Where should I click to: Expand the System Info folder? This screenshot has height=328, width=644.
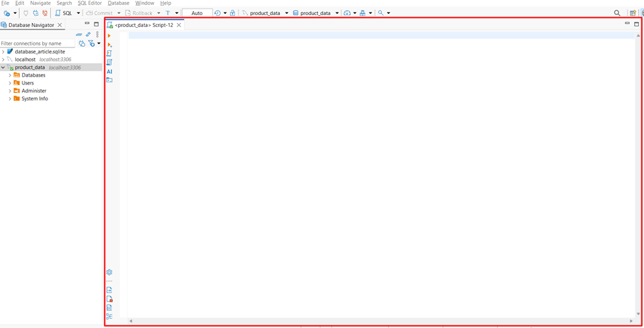click(10, 98)
